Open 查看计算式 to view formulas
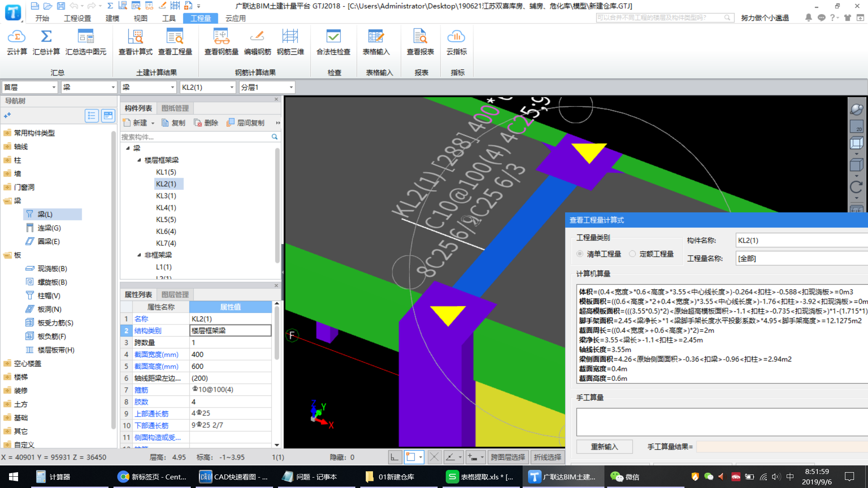Image resolution: width=868 pixels, height=488 pixels. pyautogui.click(x=135, y=42)
